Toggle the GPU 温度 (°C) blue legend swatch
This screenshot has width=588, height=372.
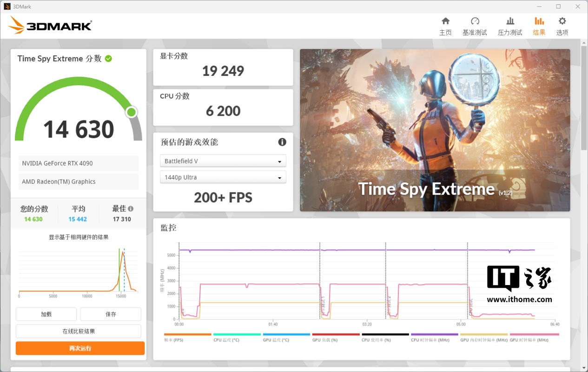coord(286,334)
